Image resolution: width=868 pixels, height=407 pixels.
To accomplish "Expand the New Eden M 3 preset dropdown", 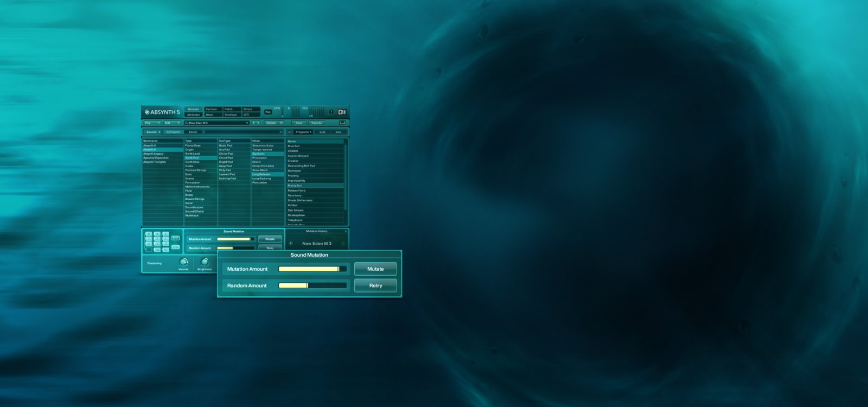I will click(247, 123).
